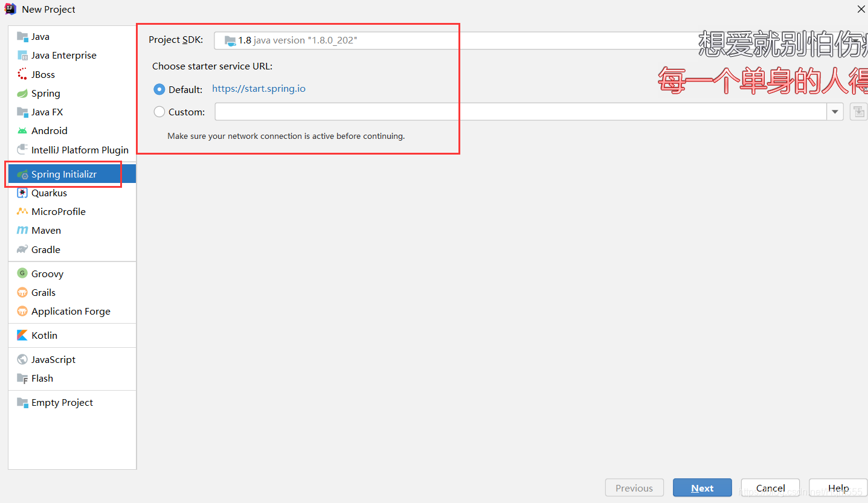The image size is (868, 503).
Task: Click the JavaScript list entry text
Action: (53, 360)
